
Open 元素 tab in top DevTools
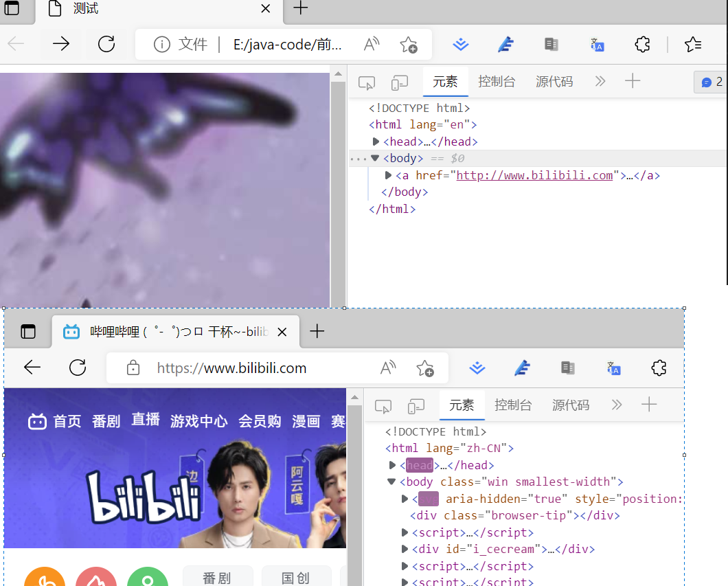[445, 82]
